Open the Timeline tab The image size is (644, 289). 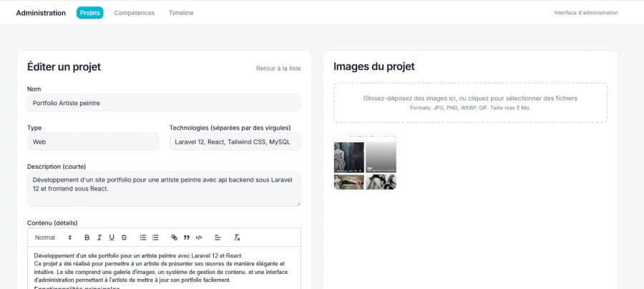(x=181, y=13)
